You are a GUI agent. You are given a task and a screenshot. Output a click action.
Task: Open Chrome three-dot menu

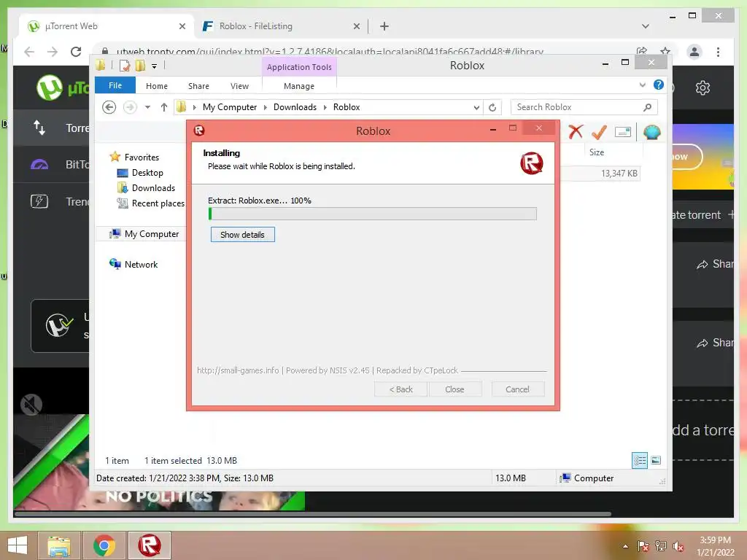click(x=718, y=52)
